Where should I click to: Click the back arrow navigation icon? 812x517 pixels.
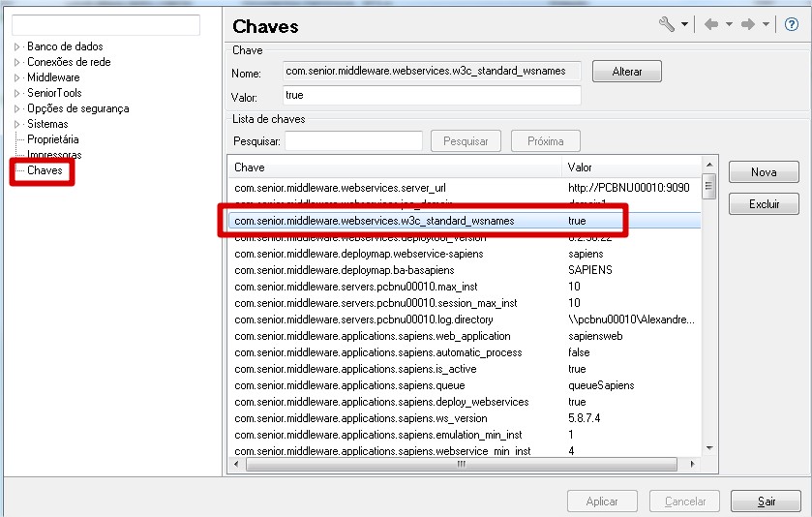tap(711, 24)
